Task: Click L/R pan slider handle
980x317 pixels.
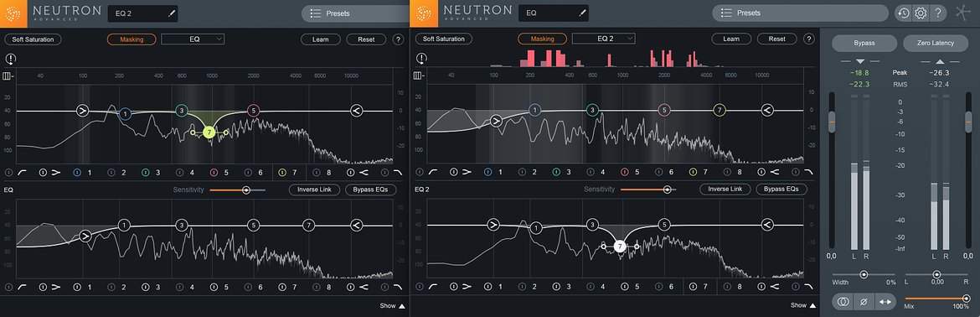Action: (x=936, y=274)
